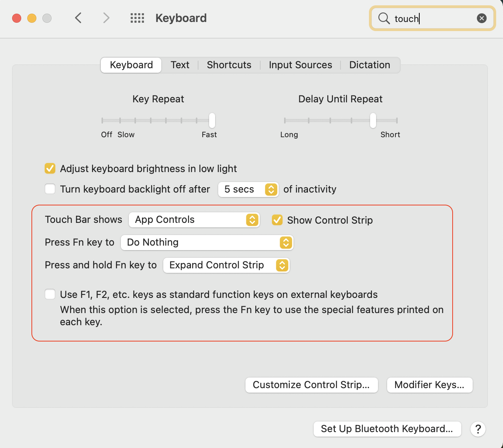Open the Touch Bar shows dropdown
Screen dimensions: 503x448
(194, 220)
